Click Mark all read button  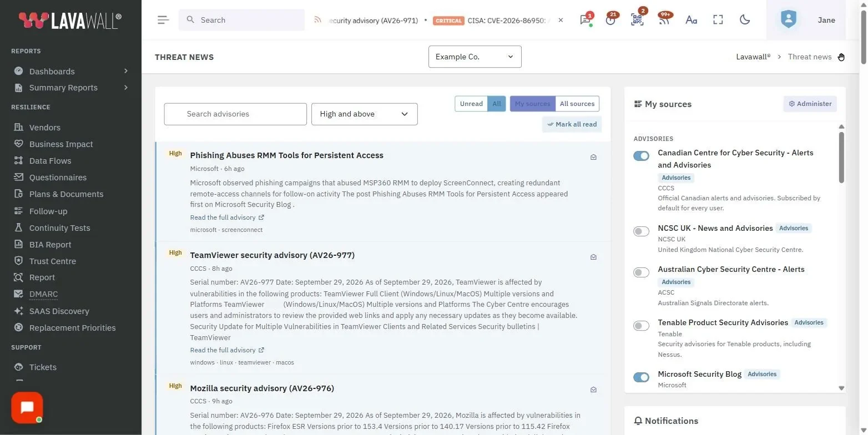tap(572, 124)
